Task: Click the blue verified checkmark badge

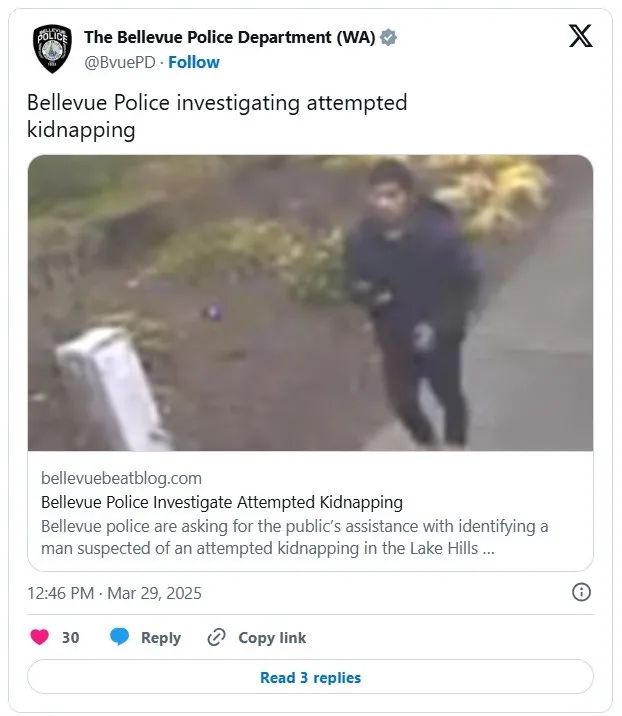Action: (x=388, y=37)
